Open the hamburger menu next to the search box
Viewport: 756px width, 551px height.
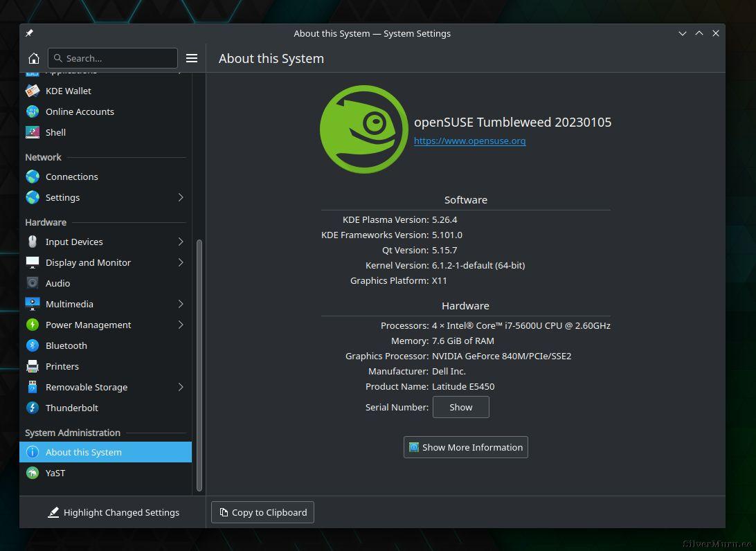pos(192,58)
